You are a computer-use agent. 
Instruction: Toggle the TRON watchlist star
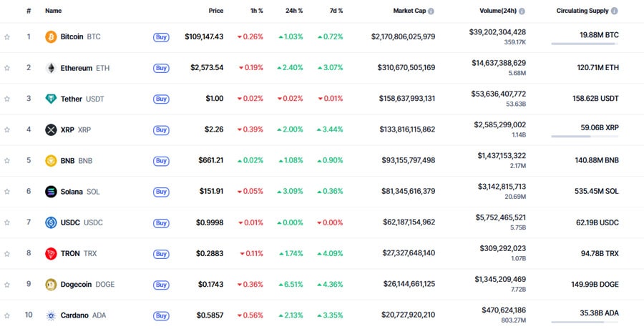coord(7,253)
